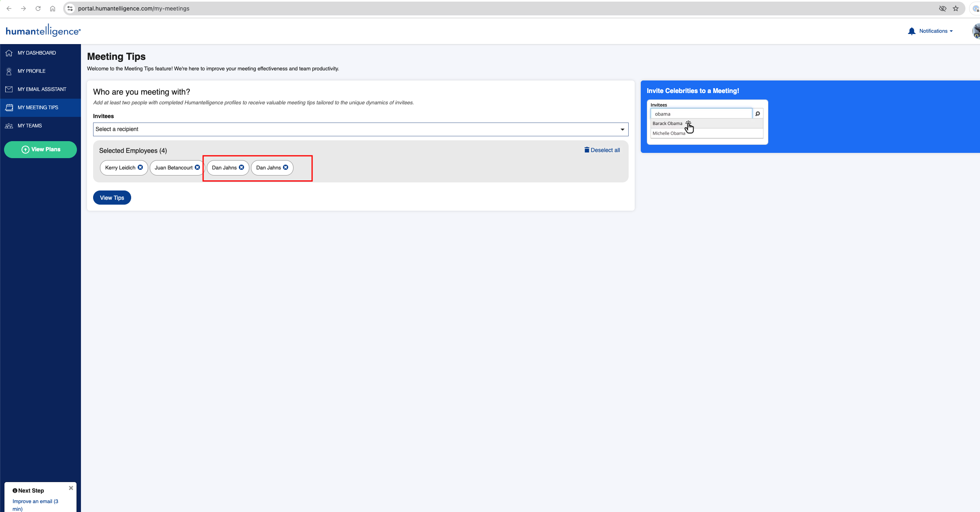The image size is (980, 512).
Task: Click the obama invitees search input field
Action: [x=702, y=113]
